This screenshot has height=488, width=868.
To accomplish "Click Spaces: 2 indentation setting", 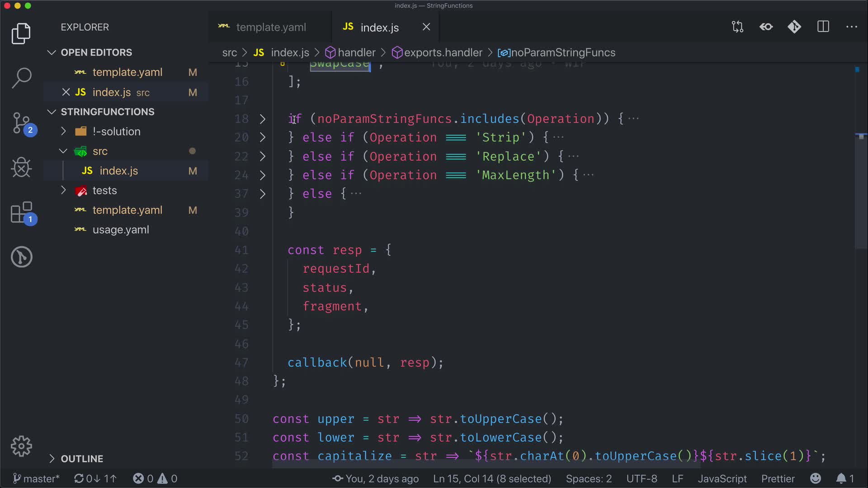I will click(589, 479).
